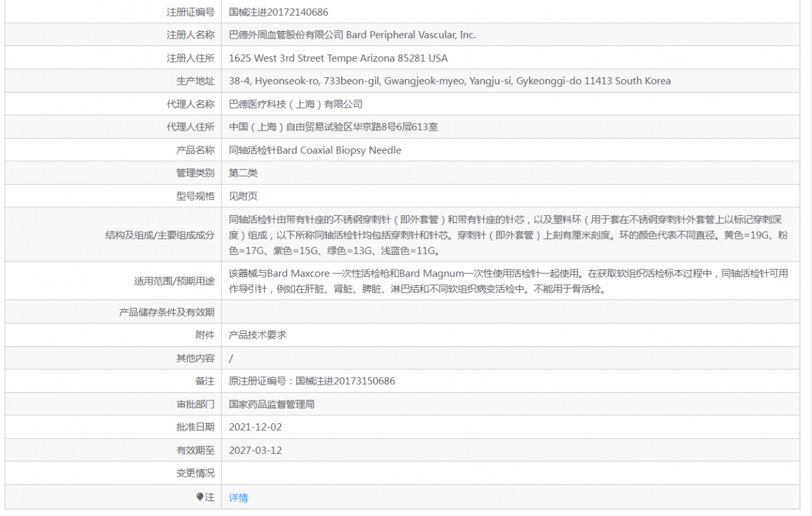Select the structure composition description paragraph
The width and height of the screenshot is (812, 516).
509,235
